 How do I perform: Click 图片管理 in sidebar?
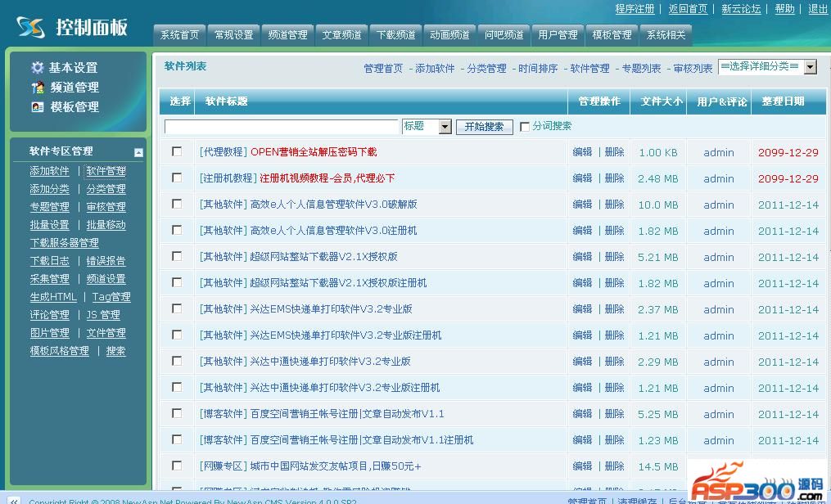(50, 333)
